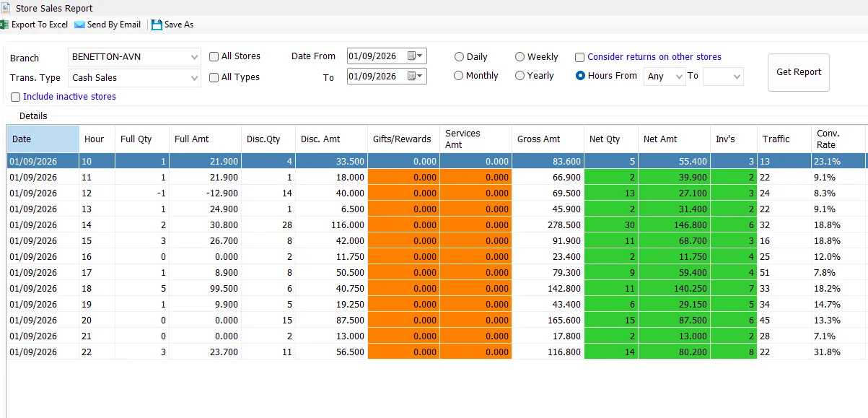Click the Net Amt column header
The width and height of the screenshot is (868, 418).
(x=674, y=139)
